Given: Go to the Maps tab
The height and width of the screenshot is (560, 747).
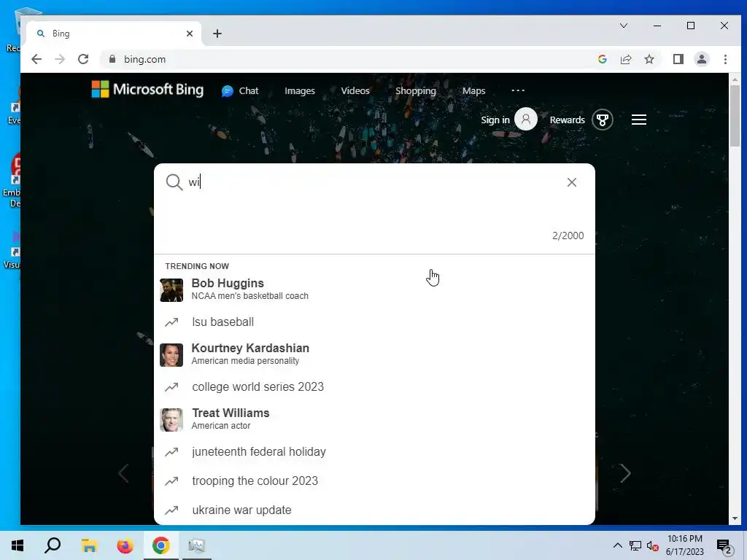Looking at the screenshot, I should 473,90.
